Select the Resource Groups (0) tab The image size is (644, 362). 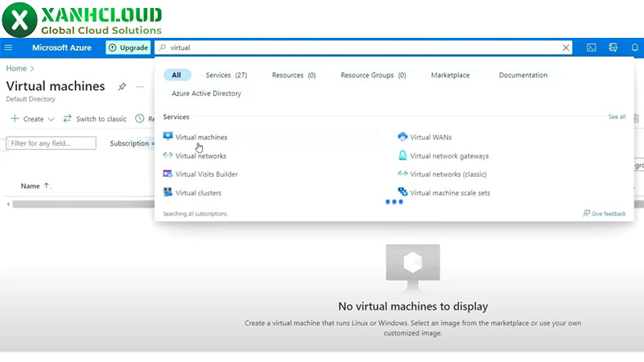click(x=374, y=75)
